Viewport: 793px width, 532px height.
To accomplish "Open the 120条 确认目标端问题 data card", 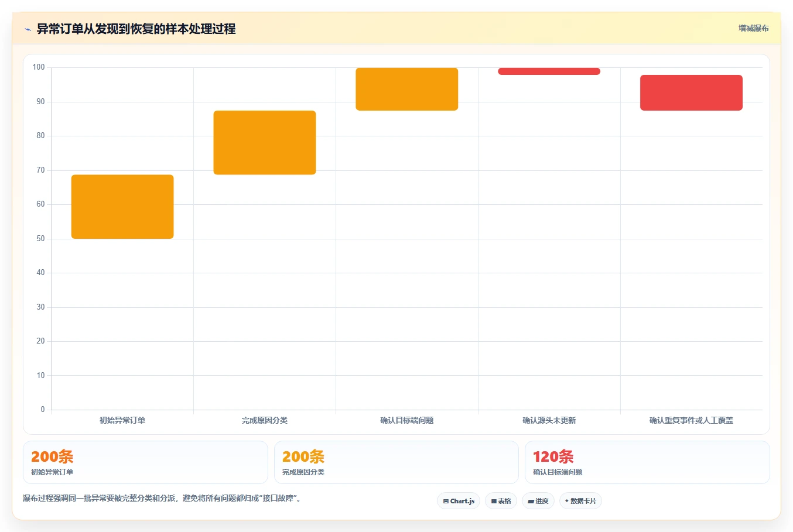I will [x=647, y=462].
